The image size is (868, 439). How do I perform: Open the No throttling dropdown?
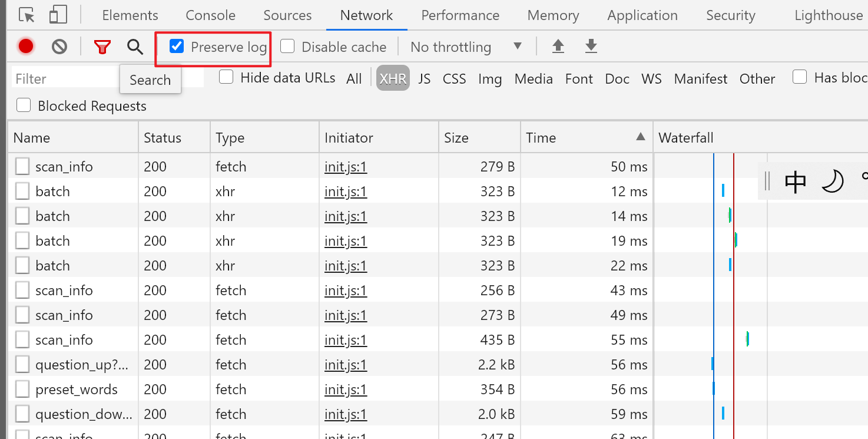point(466,47)
